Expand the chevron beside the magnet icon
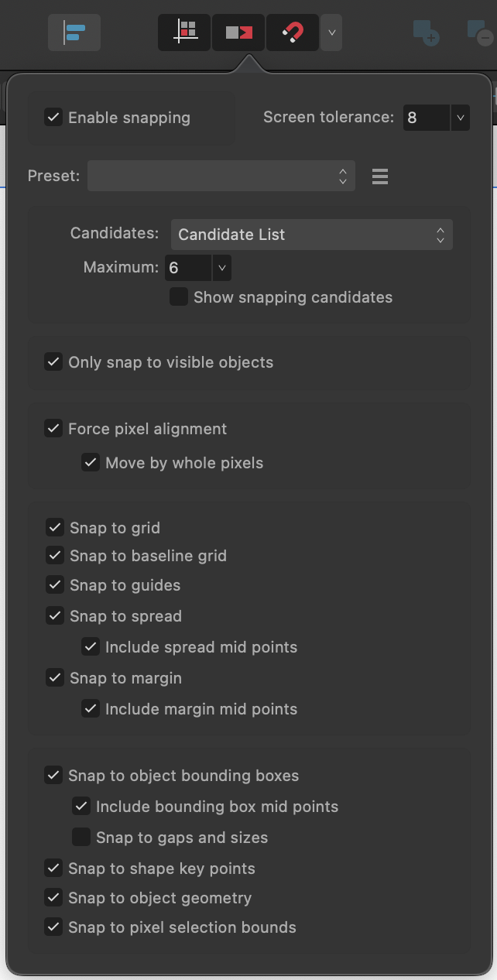 (x=331, y=33)
